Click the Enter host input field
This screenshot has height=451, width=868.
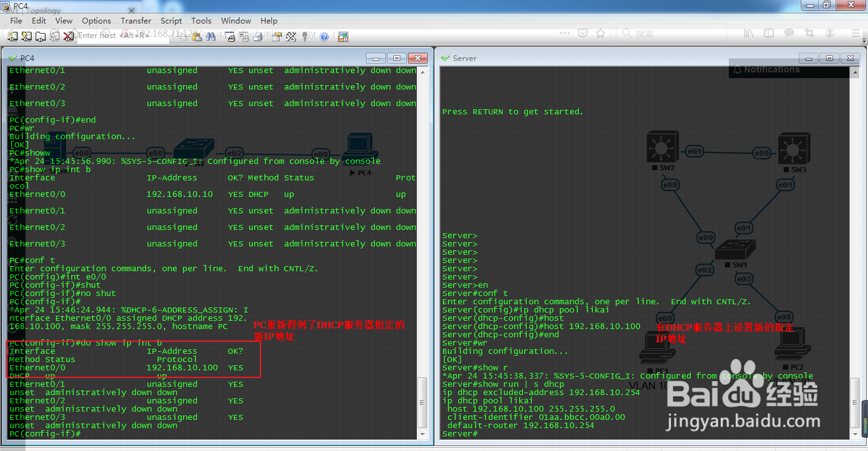click(x=123, y=36)
